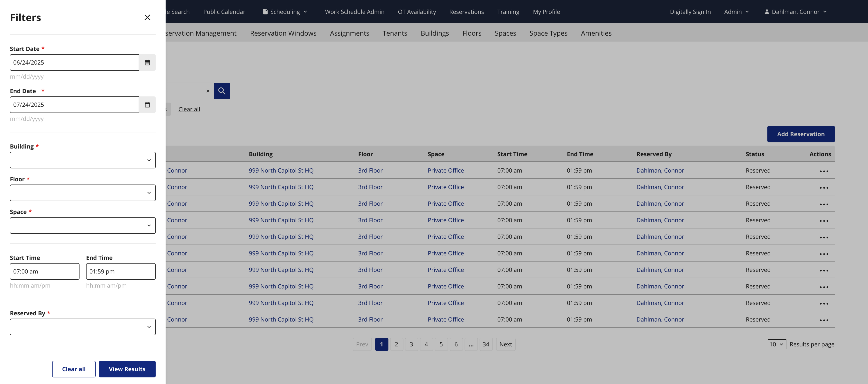
Task: Change results per page dropdown
Action: point(776,344)
